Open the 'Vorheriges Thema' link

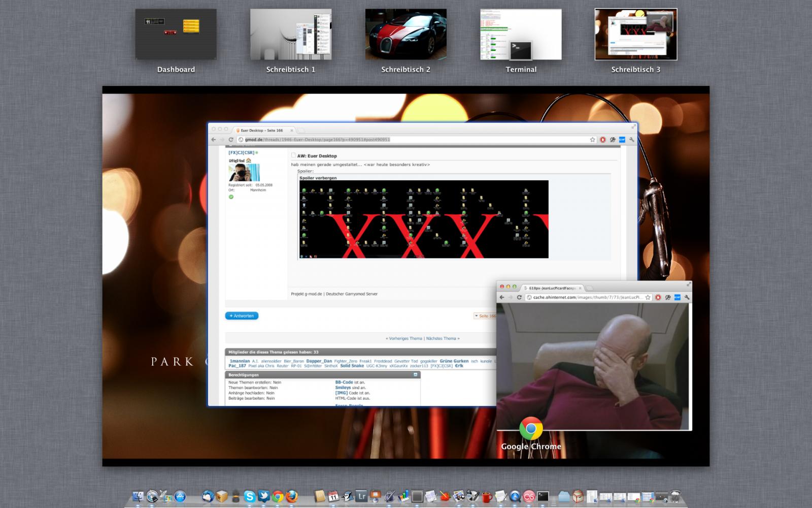[x=404, y=338]
